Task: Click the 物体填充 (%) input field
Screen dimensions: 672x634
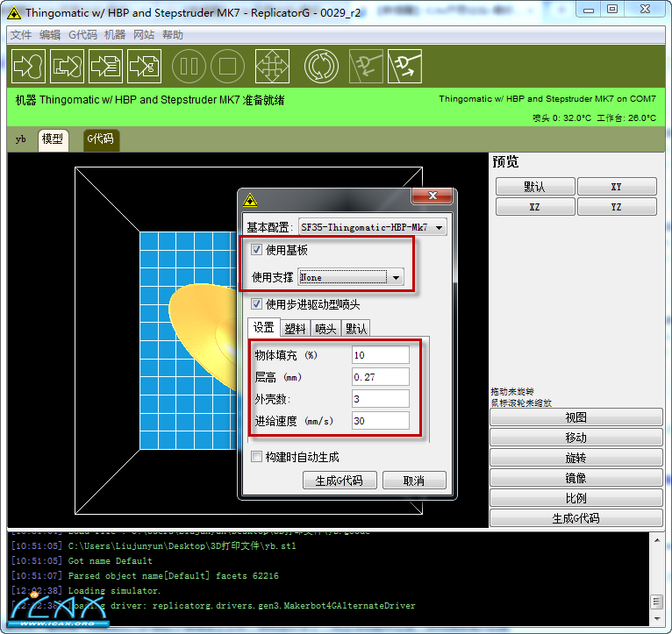Action: 381,354
